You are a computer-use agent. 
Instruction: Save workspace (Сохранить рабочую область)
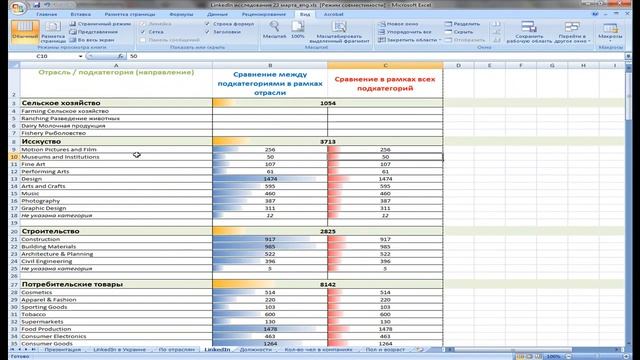click(x=529, y=32)
